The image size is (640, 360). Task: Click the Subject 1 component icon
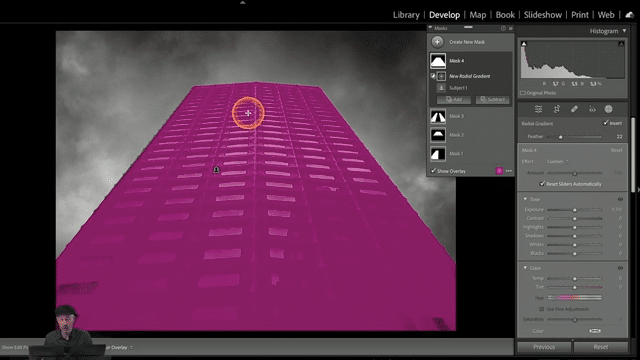pos(441,88)
